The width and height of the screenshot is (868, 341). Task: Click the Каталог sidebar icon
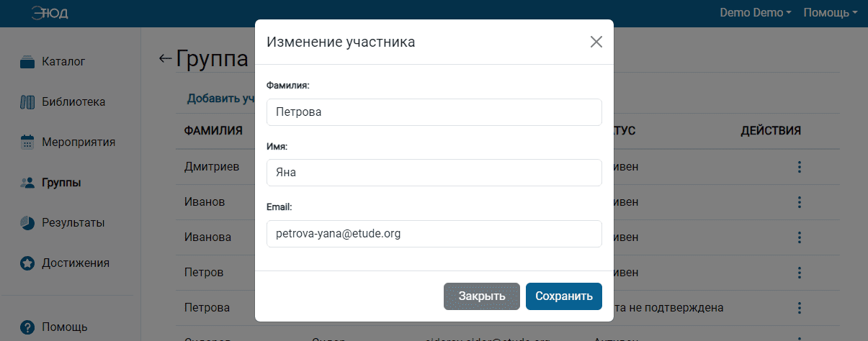pyautogui.click(x=27, y=62)
